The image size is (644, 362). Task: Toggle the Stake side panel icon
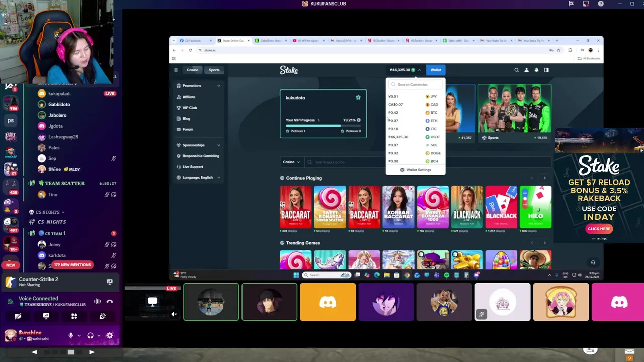(546, 70)
